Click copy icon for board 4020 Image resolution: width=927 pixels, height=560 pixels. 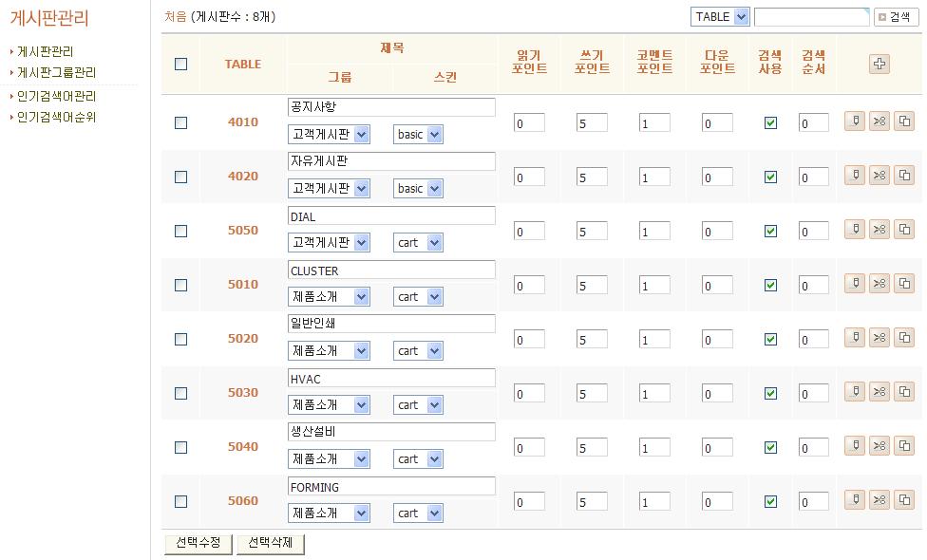pyautogui.click(x=904, y=176)
